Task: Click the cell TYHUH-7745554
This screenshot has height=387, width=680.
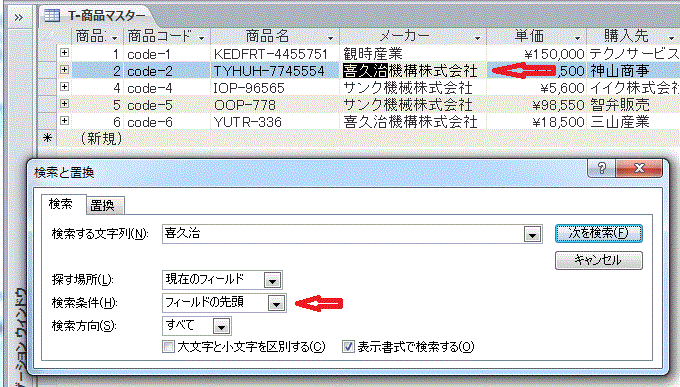Action: [275, 70]
